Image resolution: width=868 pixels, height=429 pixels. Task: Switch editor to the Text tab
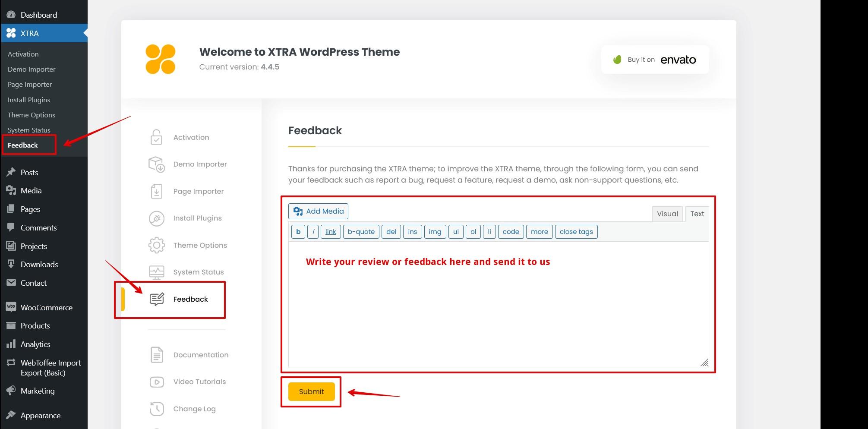click(697, 214)
